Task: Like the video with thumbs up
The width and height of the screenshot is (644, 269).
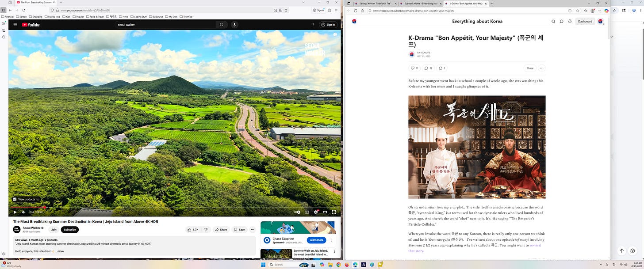Action: 192,230
